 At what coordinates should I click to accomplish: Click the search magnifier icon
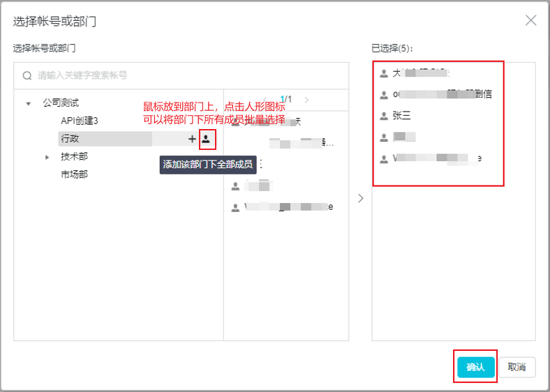click(x=27, y=75)
